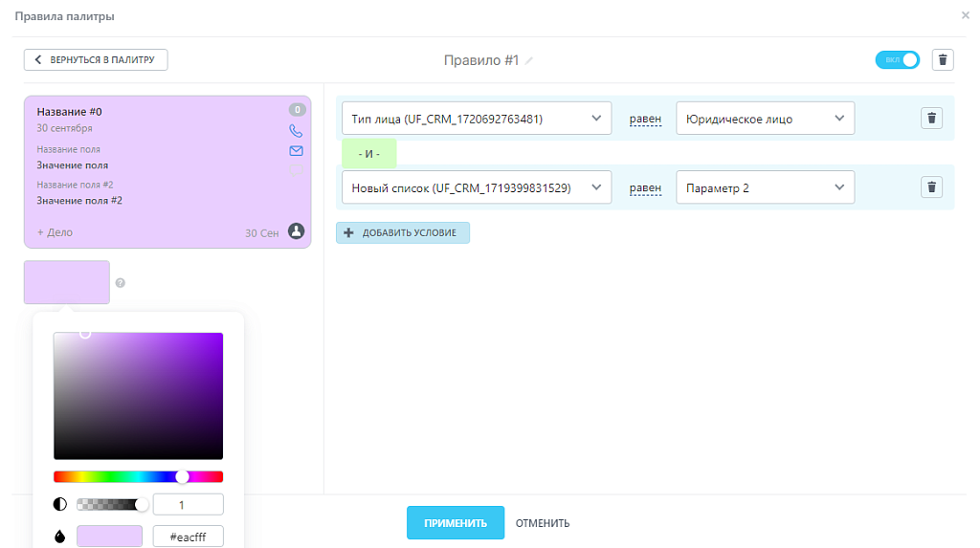Screen dimensions: 980x548
Task: Click the phone icon on the preview card
Action: 296,130
